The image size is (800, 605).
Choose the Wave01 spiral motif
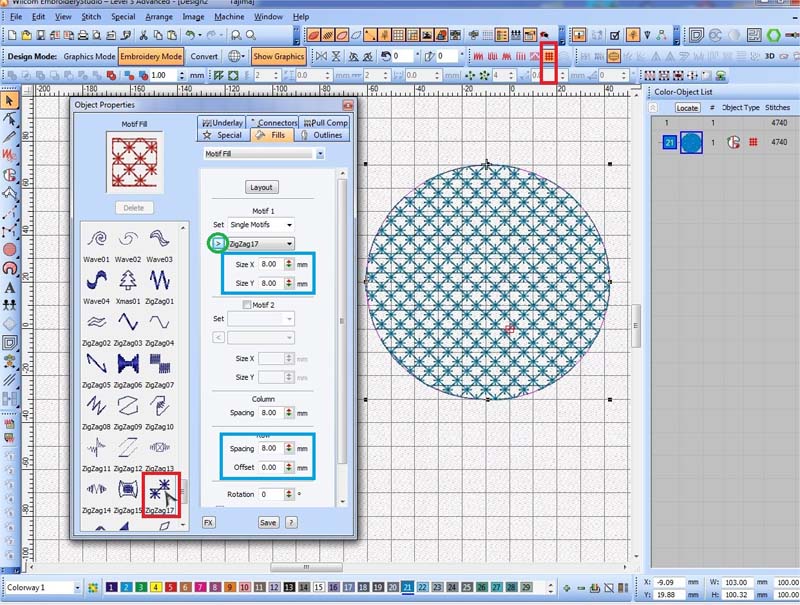[x=96, y=239]
